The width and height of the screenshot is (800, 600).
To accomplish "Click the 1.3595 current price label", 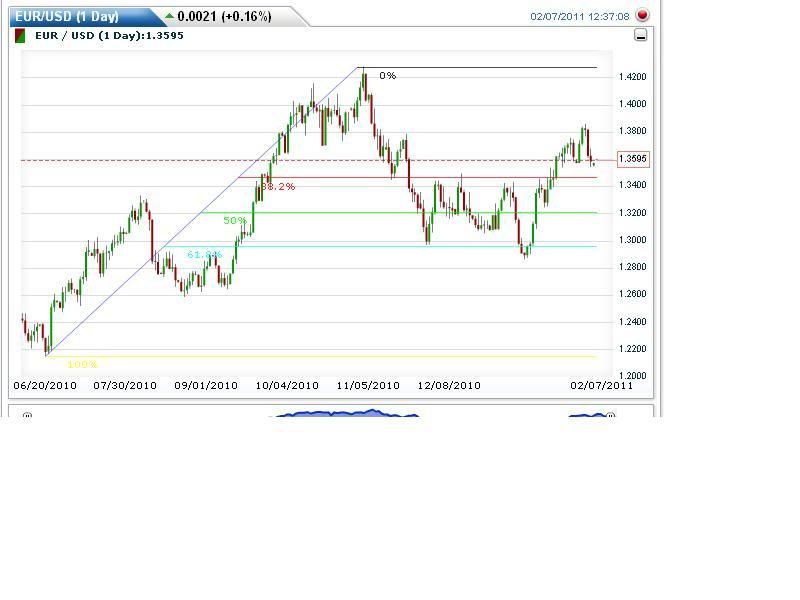I will point(633,159).
